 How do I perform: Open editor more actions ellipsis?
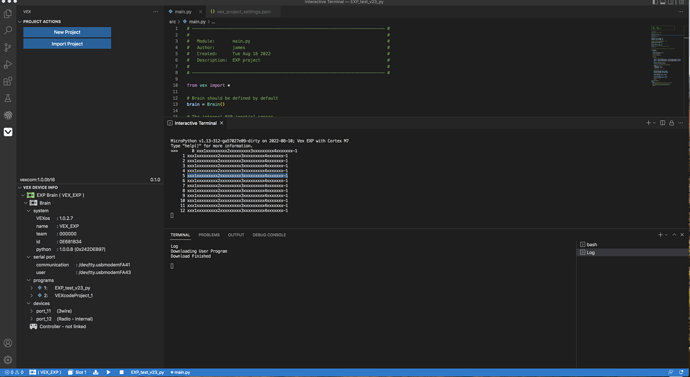click(680, 12)
